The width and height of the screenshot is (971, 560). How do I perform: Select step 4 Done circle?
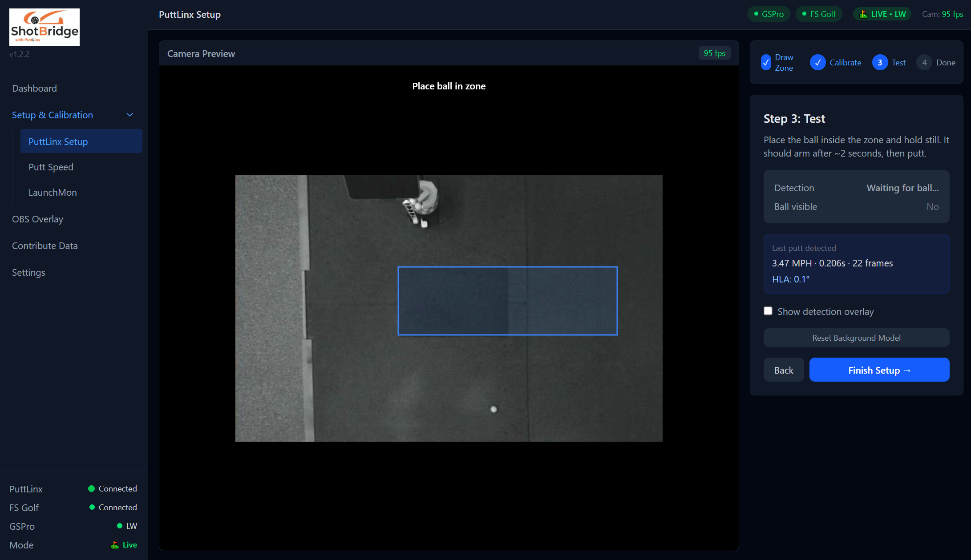pos(924,63)
